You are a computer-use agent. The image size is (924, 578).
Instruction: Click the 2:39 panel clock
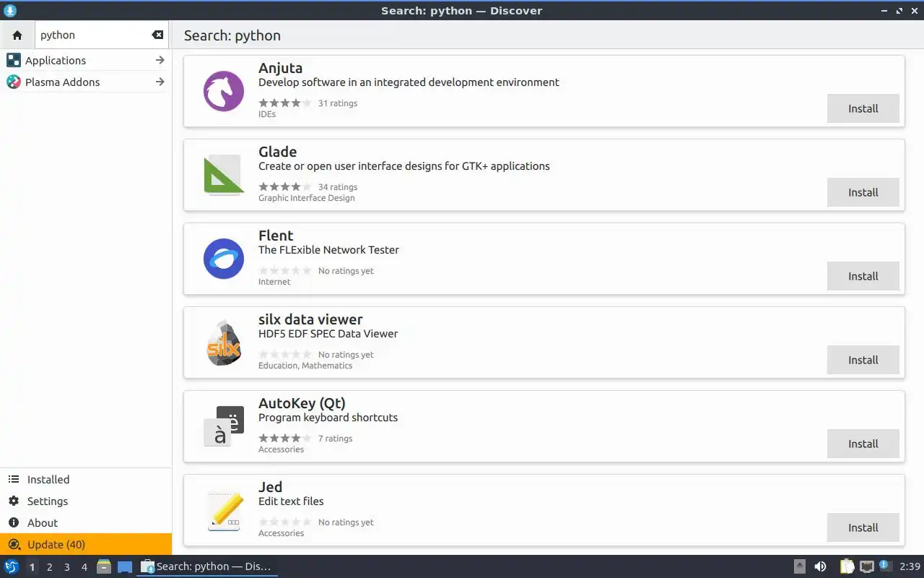click(910, 566)
